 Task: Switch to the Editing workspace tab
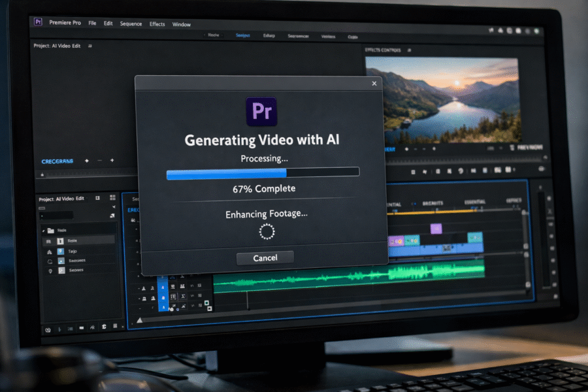(x=268, y=35)
